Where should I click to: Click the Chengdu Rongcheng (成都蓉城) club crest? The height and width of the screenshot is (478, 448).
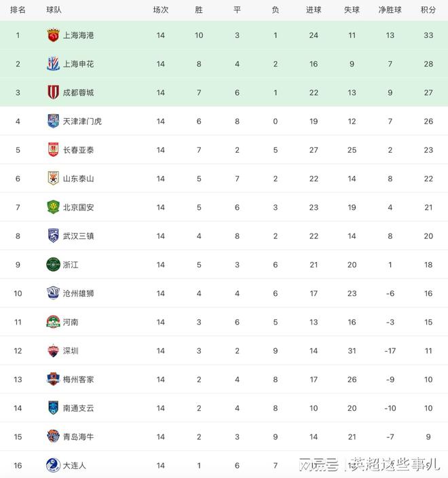click(53, 92)
